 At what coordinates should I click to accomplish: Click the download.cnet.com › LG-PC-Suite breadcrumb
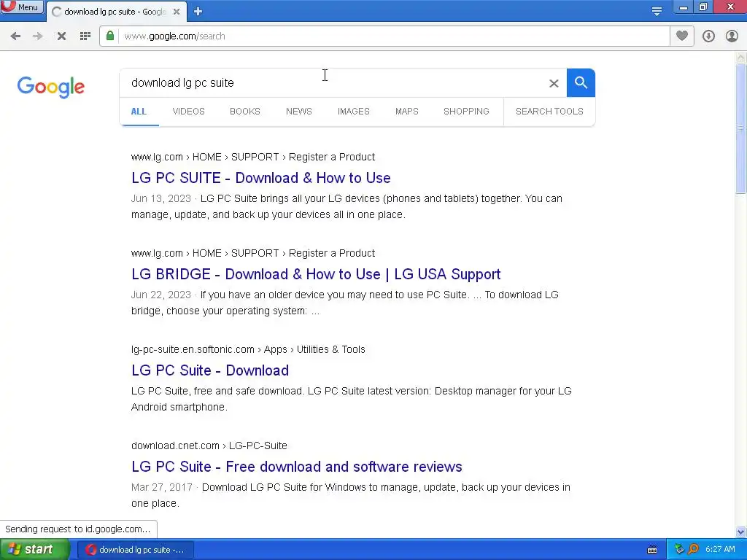[209, 446]
